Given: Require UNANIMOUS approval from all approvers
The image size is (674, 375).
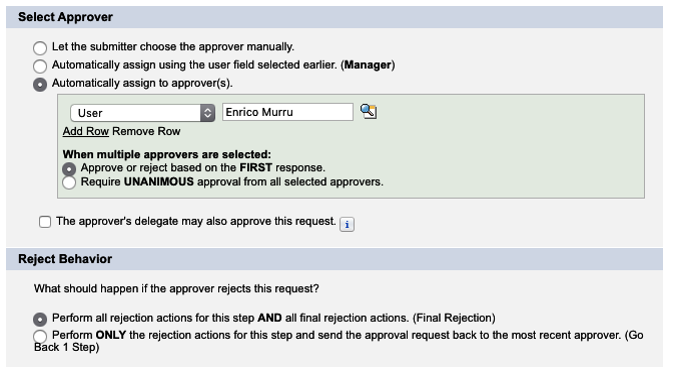Looking at the screenshot, I should pos(69,183).
